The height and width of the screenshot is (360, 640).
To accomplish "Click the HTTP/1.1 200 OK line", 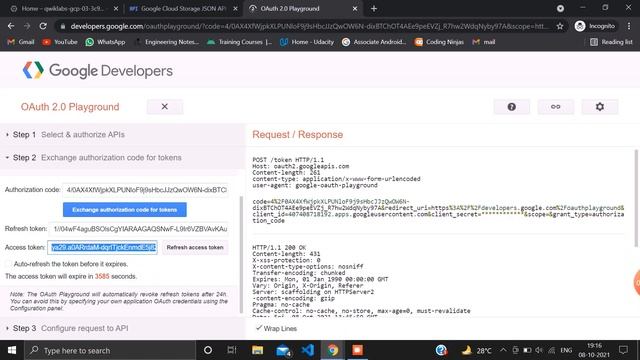I will pos(279,247).
